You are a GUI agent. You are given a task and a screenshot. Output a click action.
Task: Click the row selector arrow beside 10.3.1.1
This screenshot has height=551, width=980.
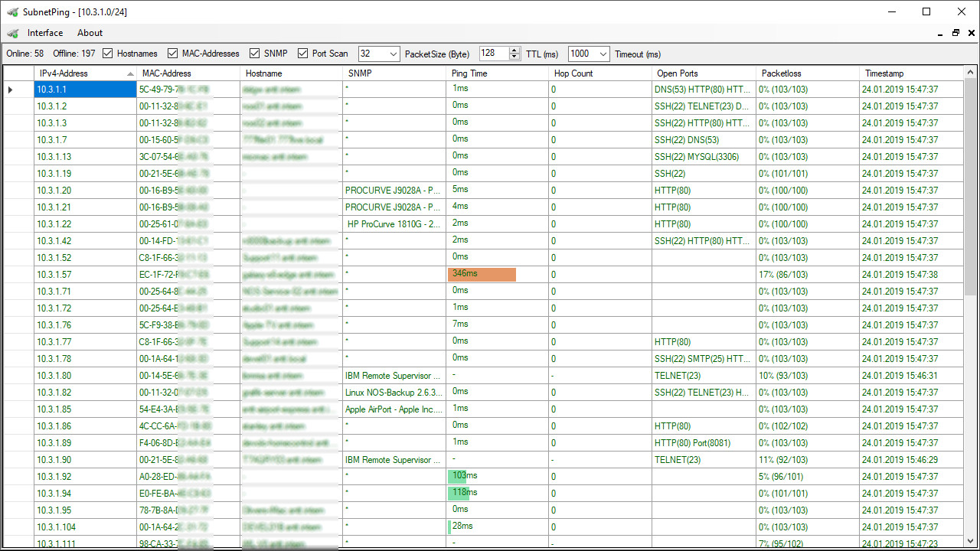point(11,90)
